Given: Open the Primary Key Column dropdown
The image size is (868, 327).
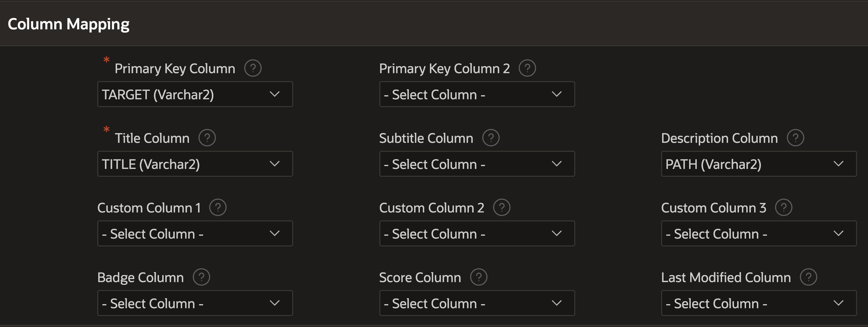Looking at the screenshot, I should click(x=195, y=94).
